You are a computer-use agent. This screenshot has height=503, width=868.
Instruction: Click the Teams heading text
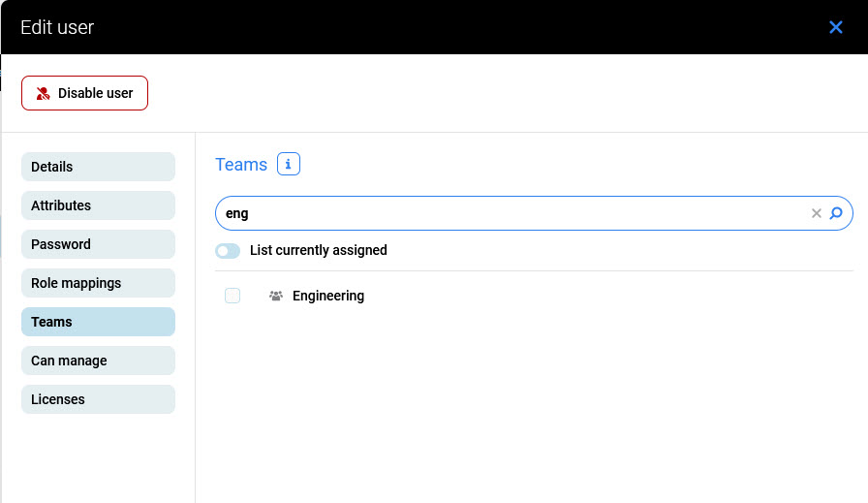[241, 165]
